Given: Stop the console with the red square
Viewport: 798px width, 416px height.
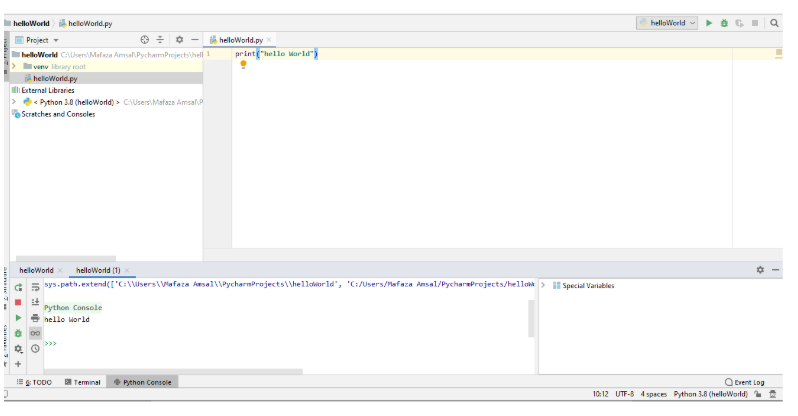Looking at the screenshot, I should coord(18,302).
